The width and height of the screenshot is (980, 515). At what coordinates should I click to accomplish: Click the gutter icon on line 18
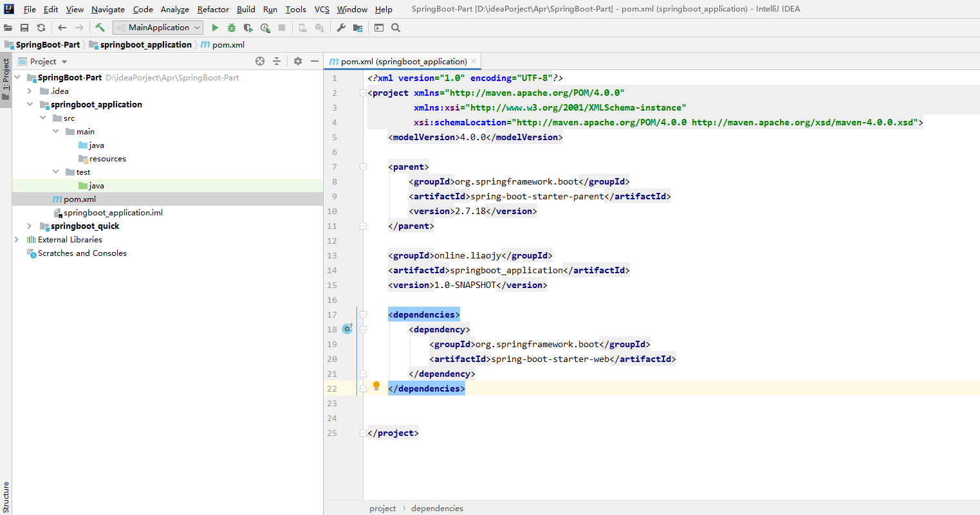coord(347,329)
